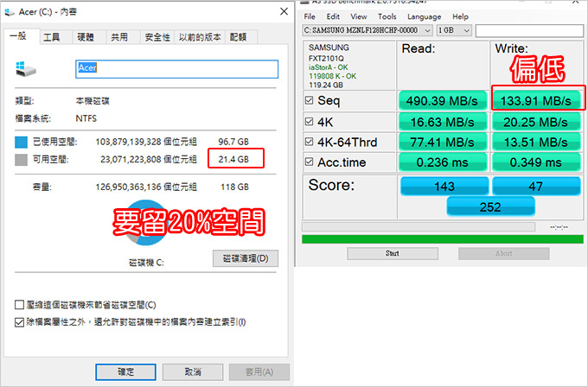Click the 套用(A) button
Viewport: 588px width, 387px height.
coord(259,372)
